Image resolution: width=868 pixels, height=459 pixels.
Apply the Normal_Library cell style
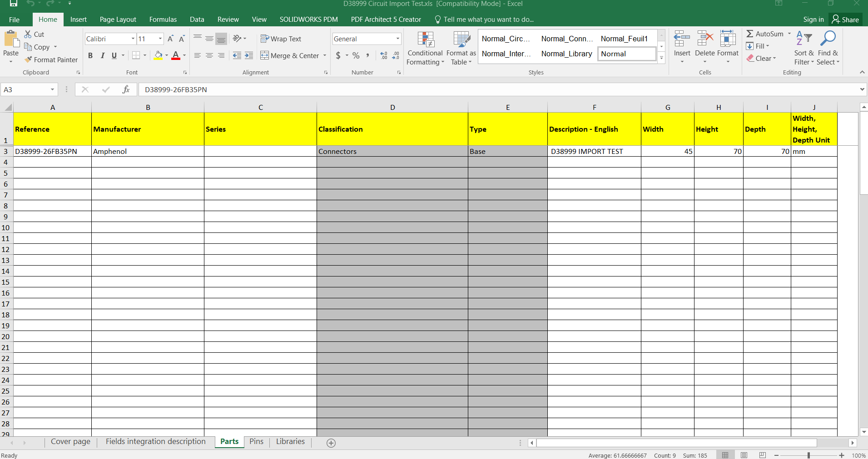(566, 54)
